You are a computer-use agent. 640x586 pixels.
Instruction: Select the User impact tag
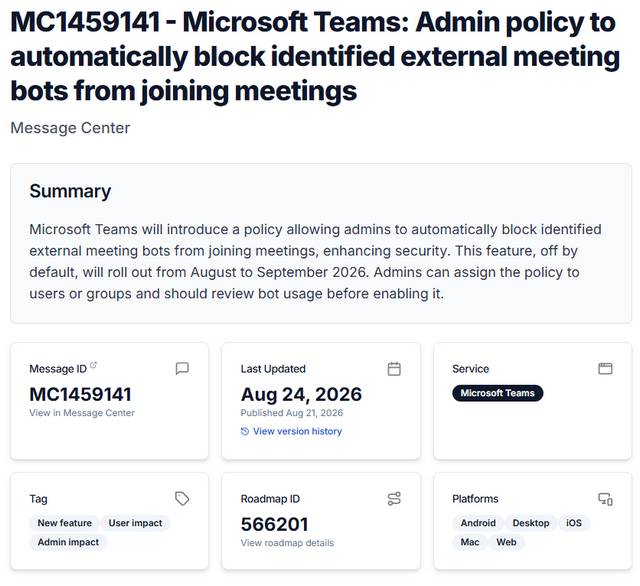point(135,523)
